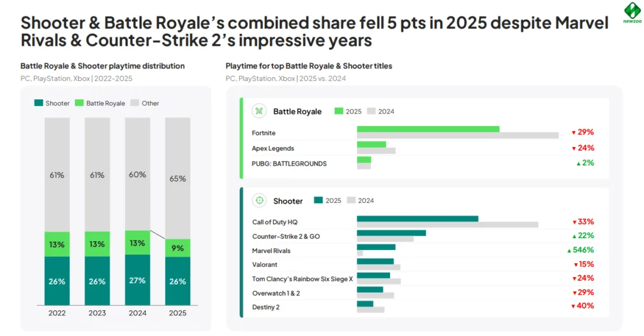Click the green up arrow beside Marvel Rivals 546%
The width and height of the screenshot is (644, 336).
[x=569, y=251]
